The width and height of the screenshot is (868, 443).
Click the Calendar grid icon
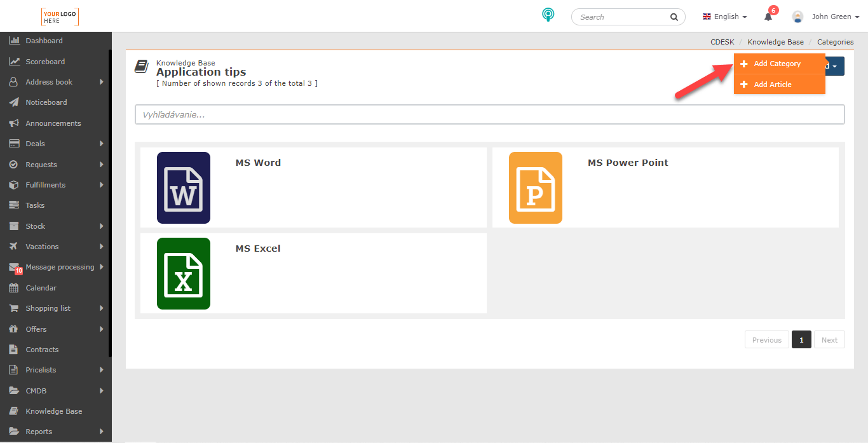13,288
